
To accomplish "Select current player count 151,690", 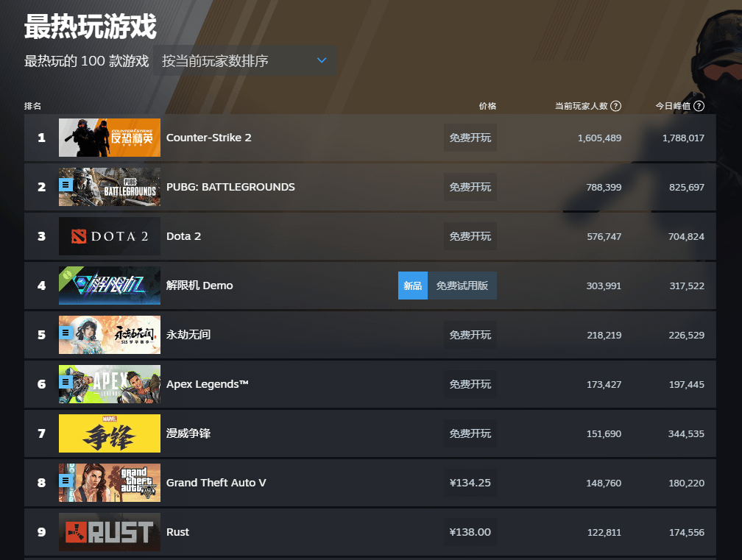I will pyautogui.click(x=604, y=433).
